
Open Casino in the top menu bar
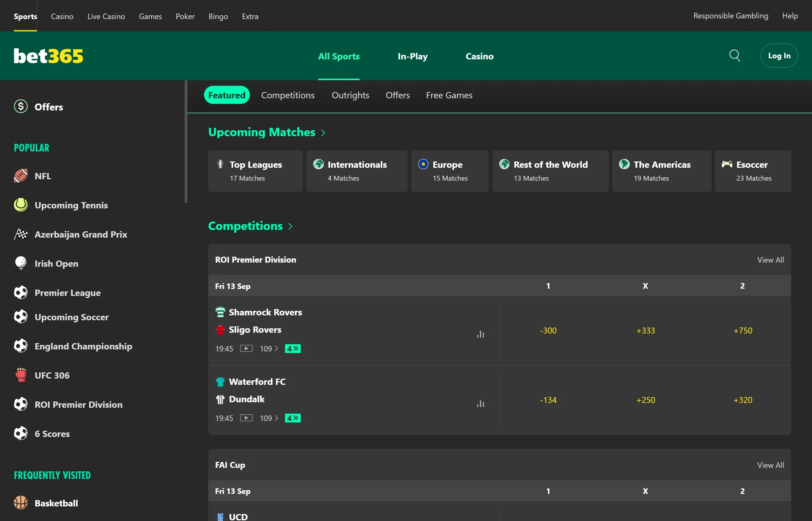click(x=62, y=16)
